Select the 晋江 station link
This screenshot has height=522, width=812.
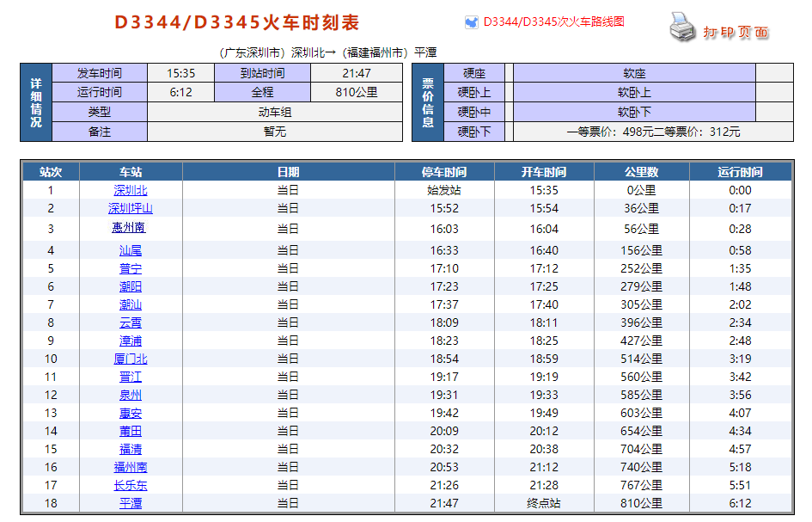pyautogui.click(x=131, y=377)
